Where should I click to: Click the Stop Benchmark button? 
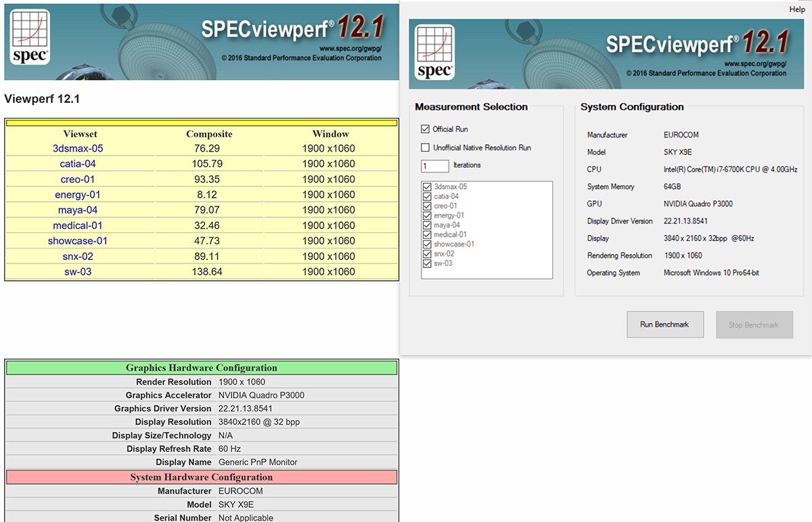pyautogui.click(x=754, y=325)
